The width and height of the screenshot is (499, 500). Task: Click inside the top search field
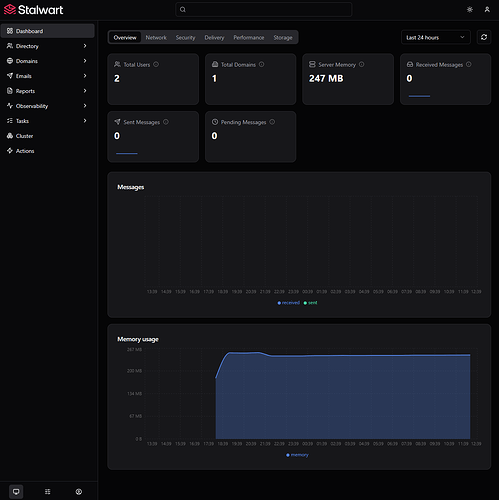click(x=264, y=10)
